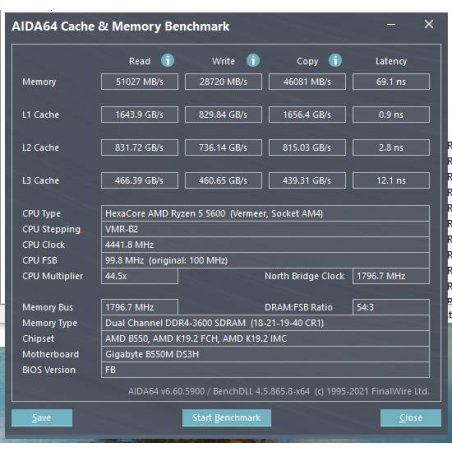This screenshot has height=452, width=452.
Task: Click Motherboard field Gigabyte B550M DS3H
Action: [x=265, y=354]
